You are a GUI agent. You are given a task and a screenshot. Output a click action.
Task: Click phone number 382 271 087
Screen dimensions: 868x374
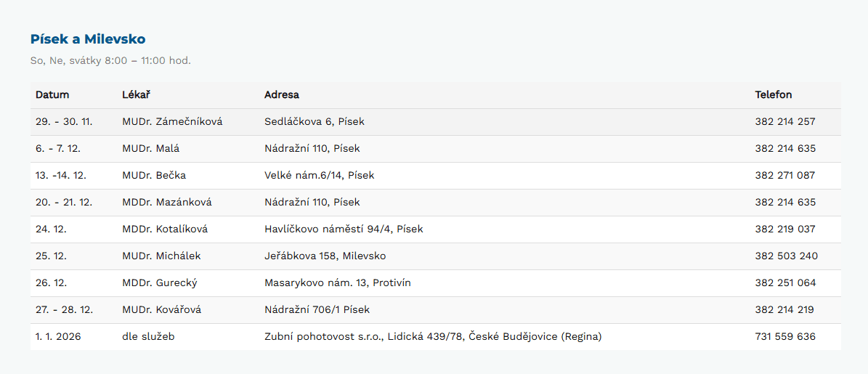click(x=785, y=176)
